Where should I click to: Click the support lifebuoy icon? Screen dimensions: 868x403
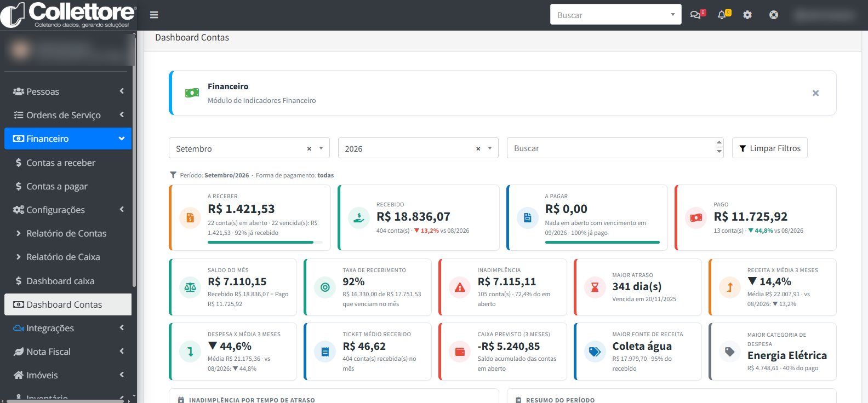[774, 15]
